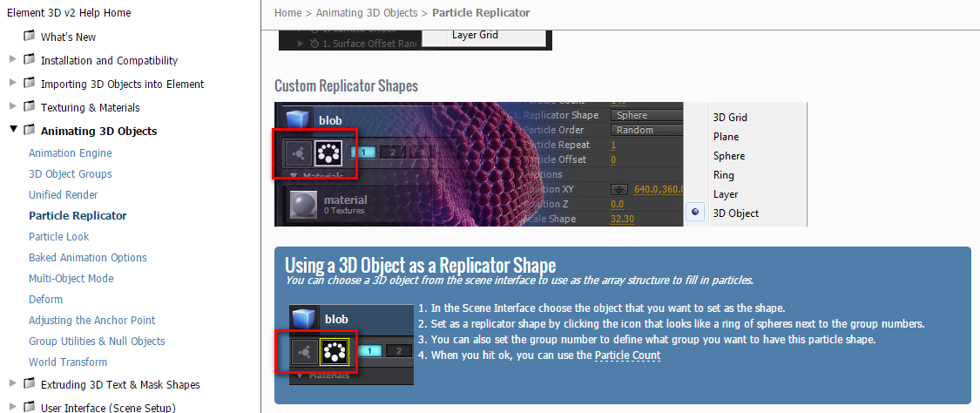Open the Animation Engine page

pyautogui.click(x=70, y=153)
